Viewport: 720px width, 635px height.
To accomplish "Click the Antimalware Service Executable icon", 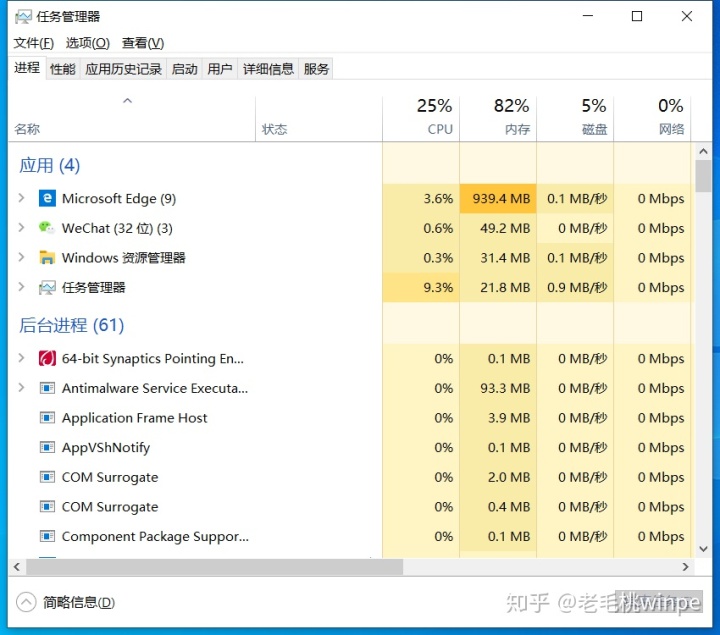I will (47, 388).
